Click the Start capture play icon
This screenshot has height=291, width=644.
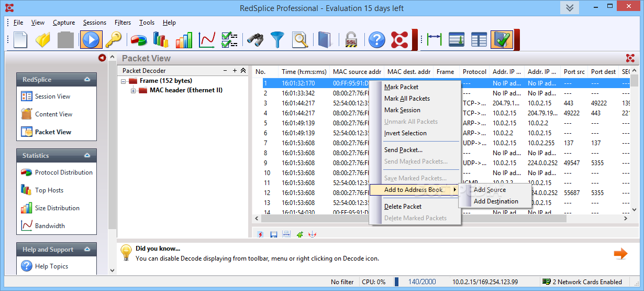pyautogui.click(x=91, y=40)
